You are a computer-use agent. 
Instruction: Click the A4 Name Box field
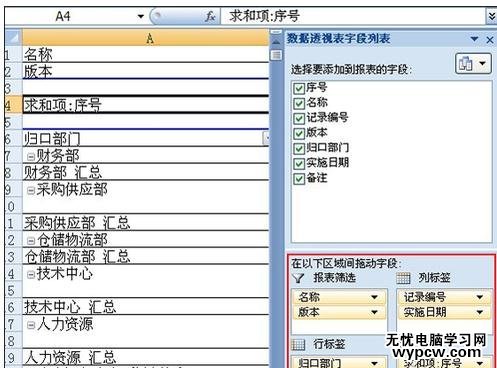[71, 16]
